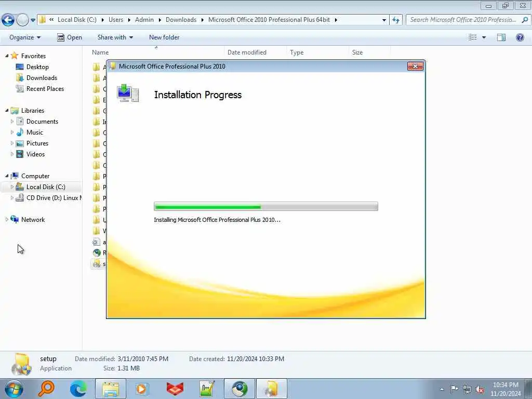
Task: Open the view options dropdown arrow
Action: coord(484,37)
